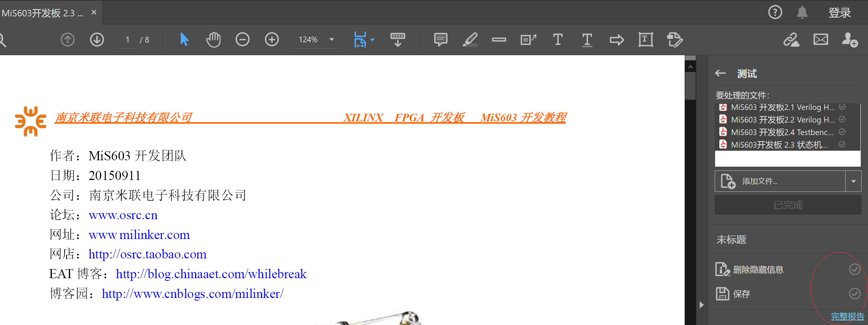Click checkmark for MiS603开发板 2.3 状态机 file
This screenshot has height=325, width=868.
(842, 145)
